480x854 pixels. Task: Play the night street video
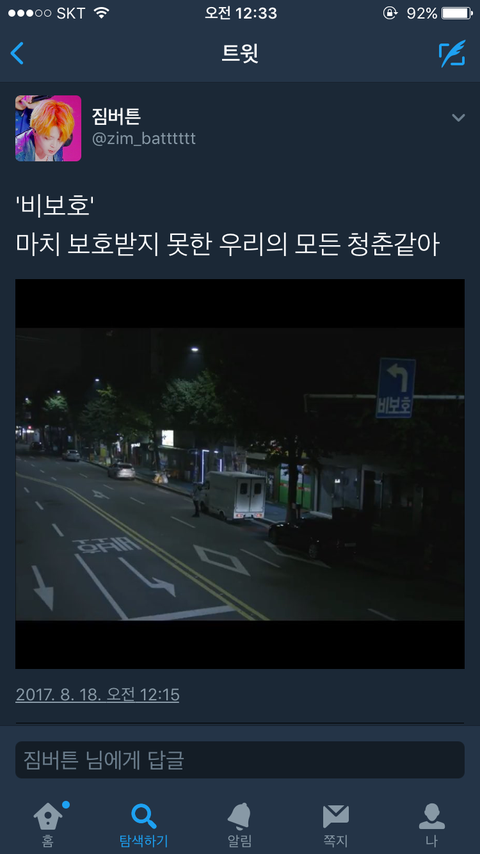tap(240, 474)
